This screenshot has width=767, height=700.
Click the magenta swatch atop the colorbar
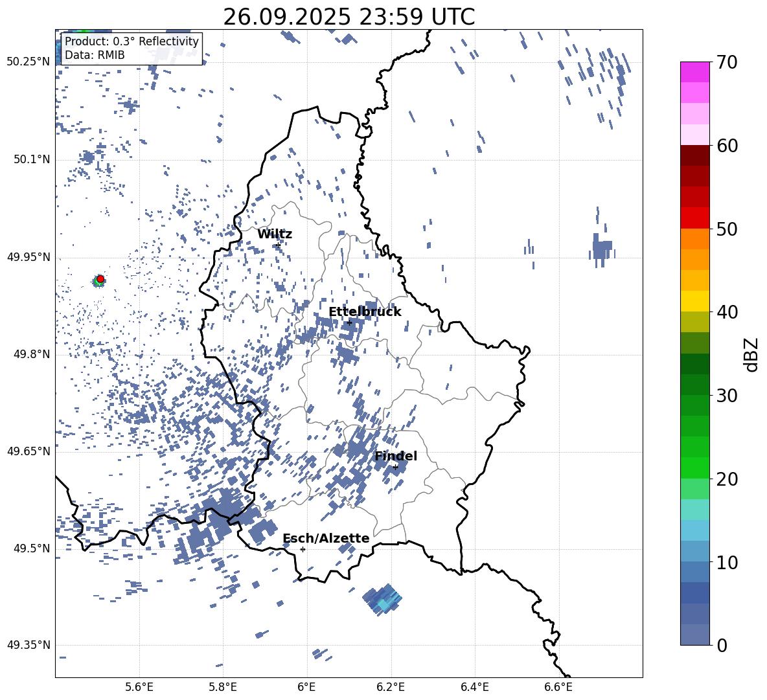[694, 72]
